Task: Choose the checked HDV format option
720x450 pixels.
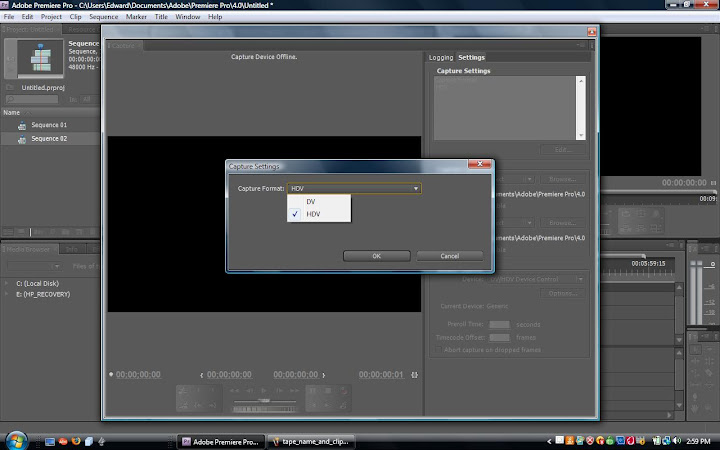Action: coord(314,214)
